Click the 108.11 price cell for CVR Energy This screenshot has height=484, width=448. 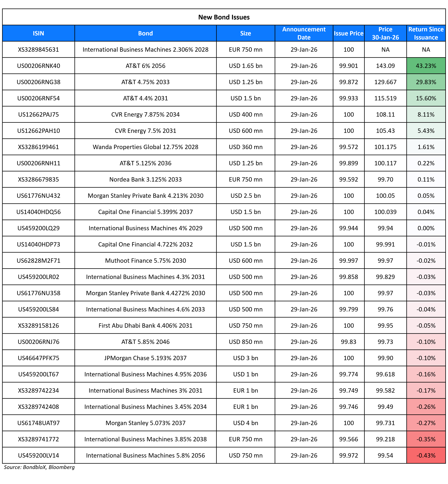385,115
